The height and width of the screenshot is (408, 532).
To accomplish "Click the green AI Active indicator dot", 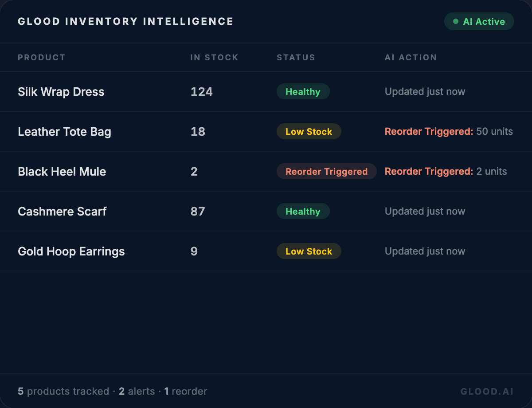I will [455, 21].
